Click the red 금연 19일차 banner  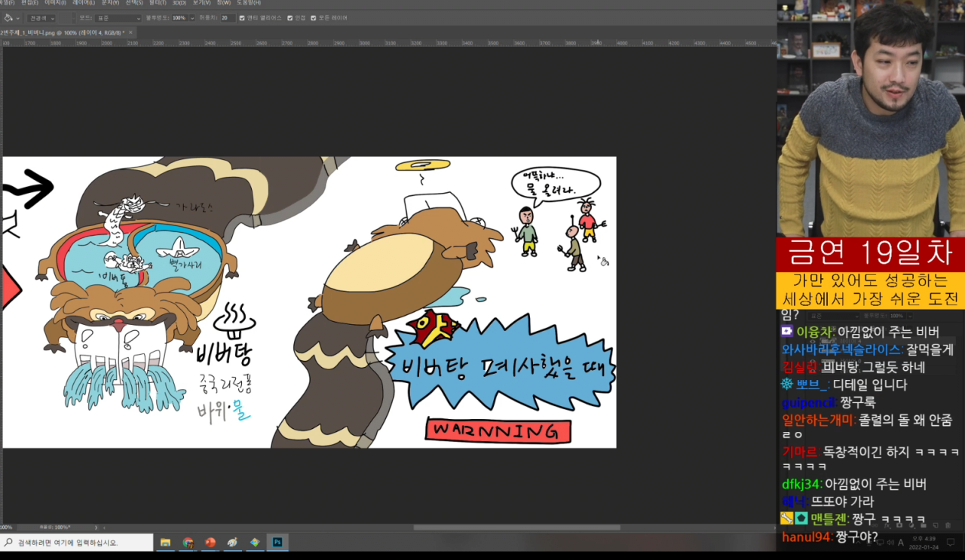tap(871, 254)
